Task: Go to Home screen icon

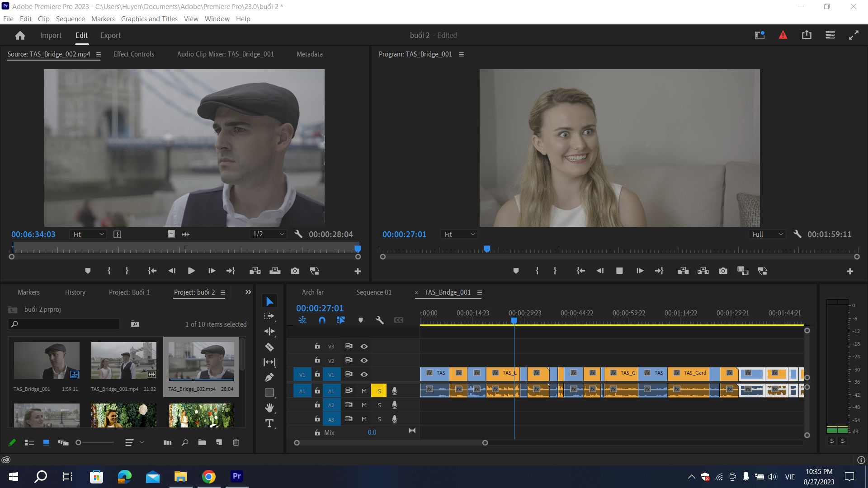Action: pos(20,35)
